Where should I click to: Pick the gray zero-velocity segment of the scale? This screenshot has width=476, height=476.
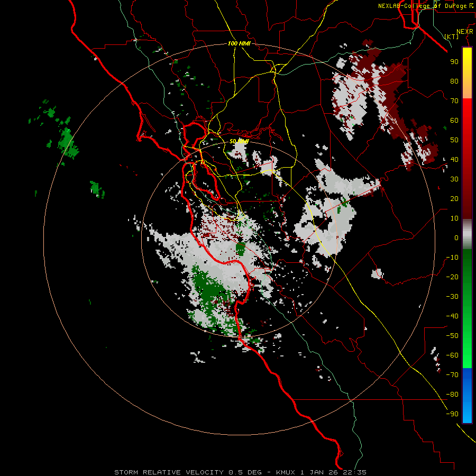(467, 234)
